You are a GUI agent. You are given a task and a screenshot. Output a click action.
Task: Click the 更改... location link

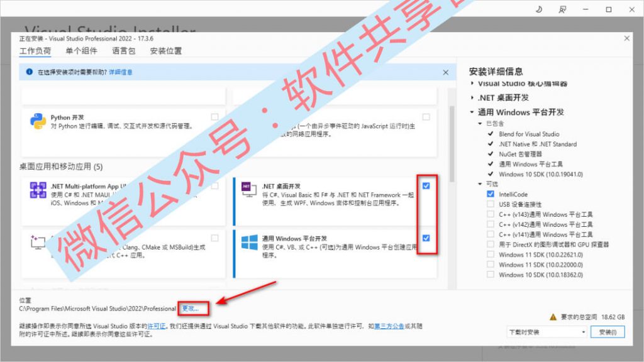click(190, 308)
